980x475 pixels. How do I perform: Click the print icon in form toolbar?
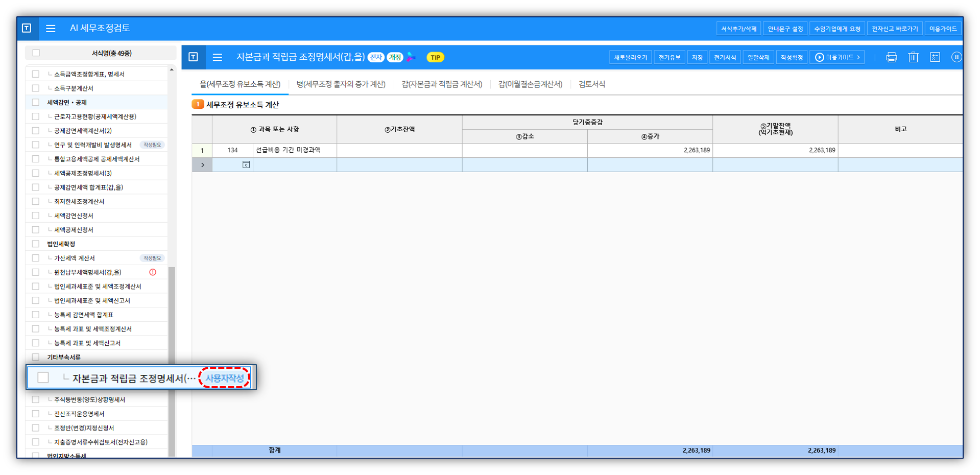[x=891, y=57]
